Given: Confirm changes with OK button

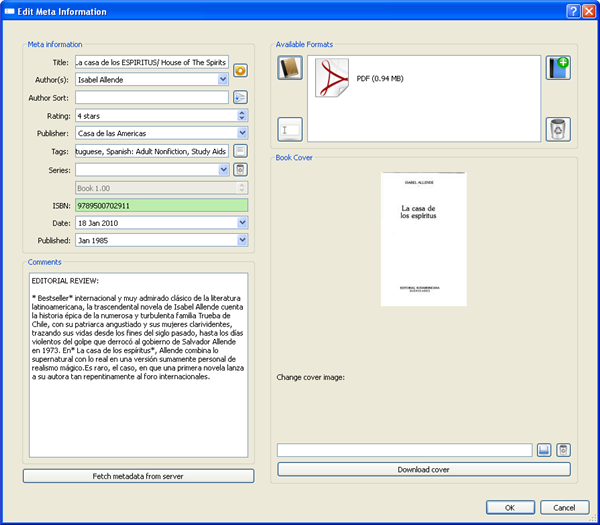Looking at the screenshot, I should point(509,507).
